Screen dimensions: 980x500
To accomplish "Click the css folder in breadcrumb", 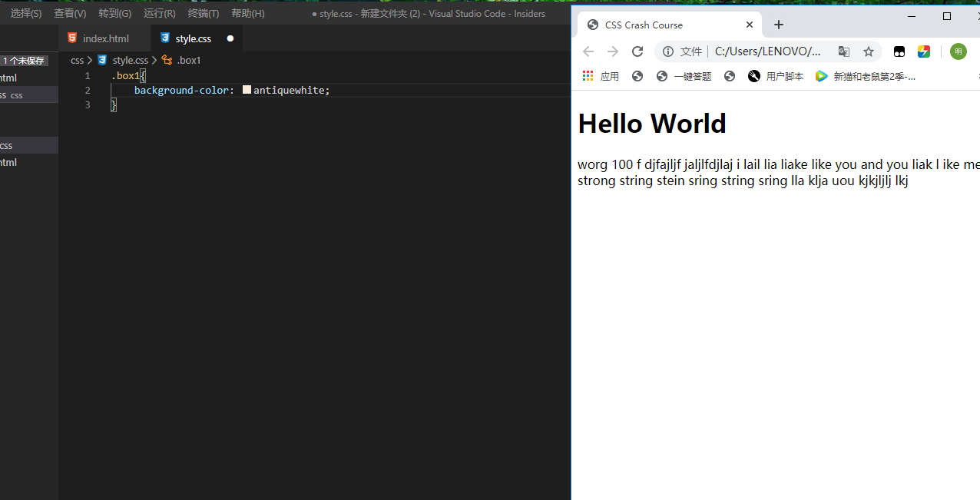I will point(77,60).
